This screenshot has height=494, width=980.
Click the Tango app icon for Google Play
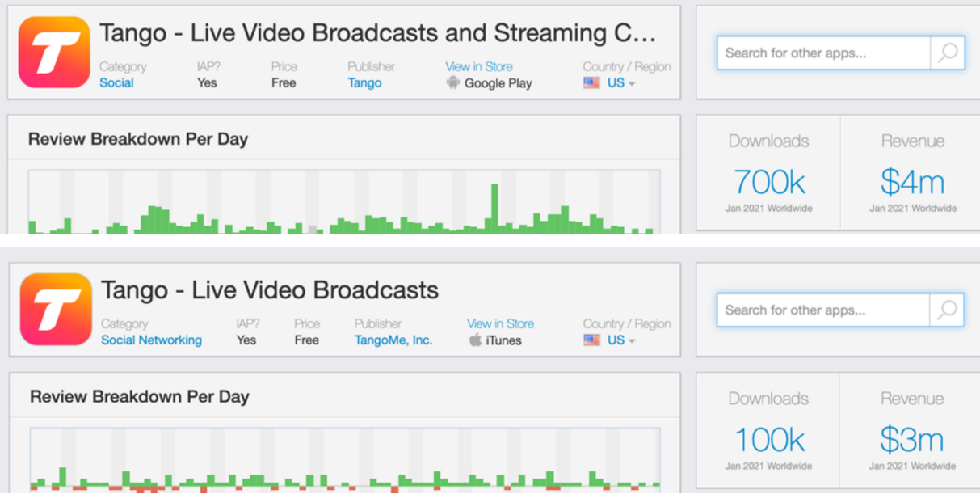point(54,52)
